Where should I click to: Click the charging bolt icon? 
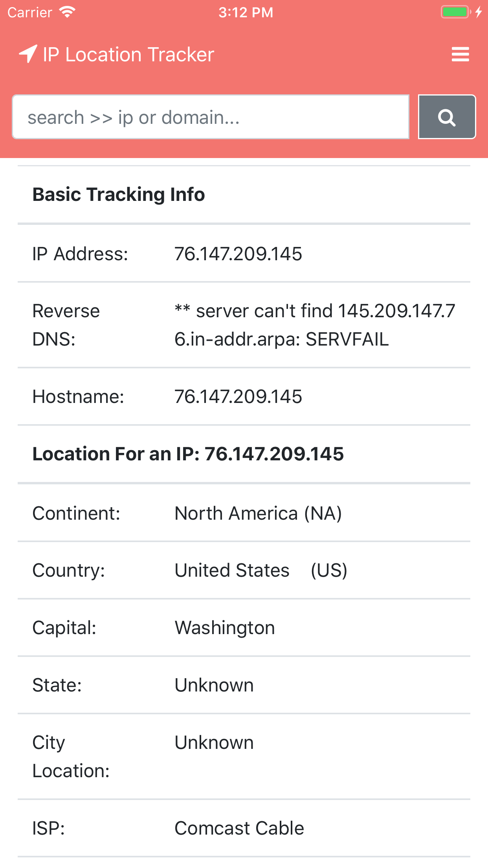pos(479,12)
